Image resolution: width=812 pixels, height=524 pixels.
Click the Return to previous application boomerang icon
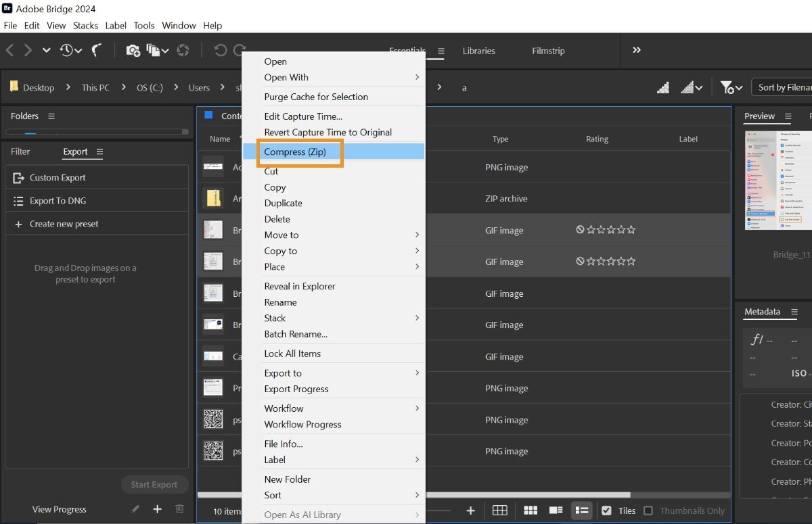tap(96, 50)
